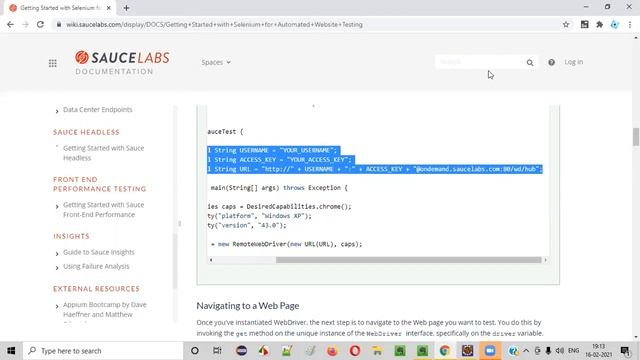Screen dimensions: 640x360
Task: Click the String USERNAME code line
Action: (273, 150)
